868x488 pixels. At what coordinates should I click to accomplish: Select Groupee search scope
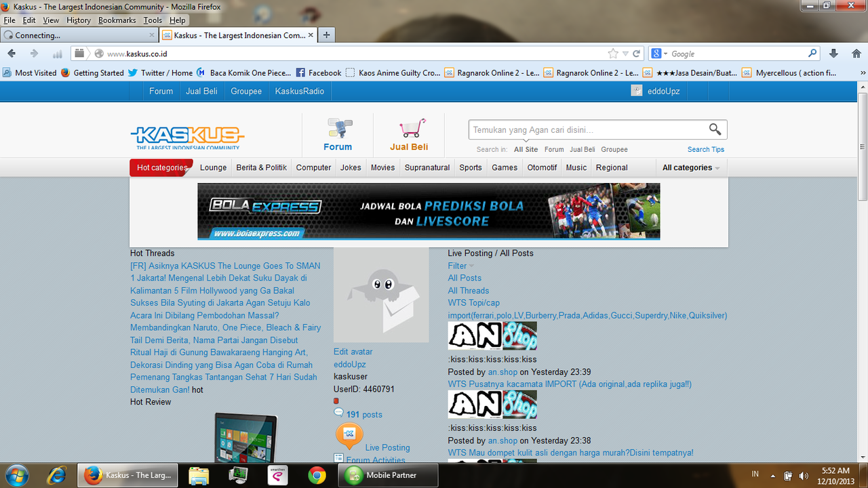point(614,149)
